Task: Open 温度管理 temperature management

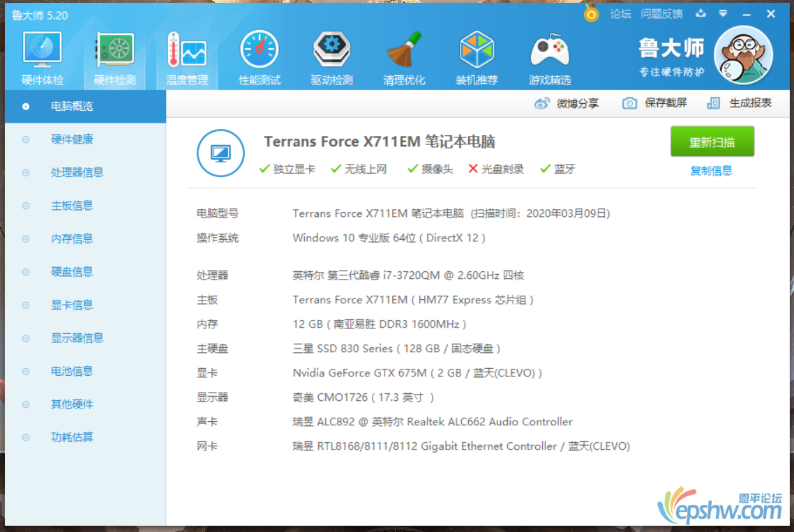Action: pyautogui.click(x=187, y=58)
